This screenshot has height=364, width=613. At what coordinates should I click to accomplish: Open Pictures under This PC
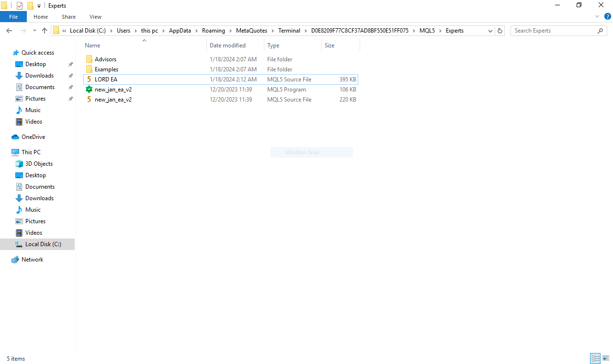tap(35, 221)
